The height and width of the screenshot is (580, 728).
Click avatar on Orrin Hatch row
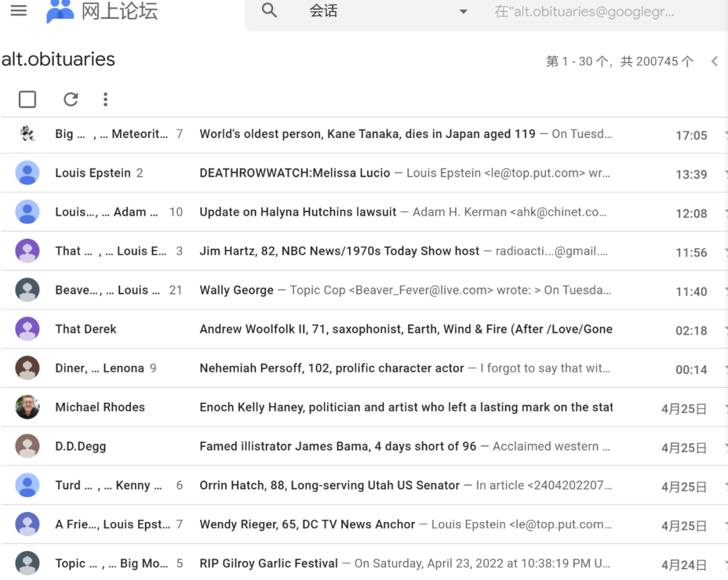pyautogui.click(x=28, y=485)
